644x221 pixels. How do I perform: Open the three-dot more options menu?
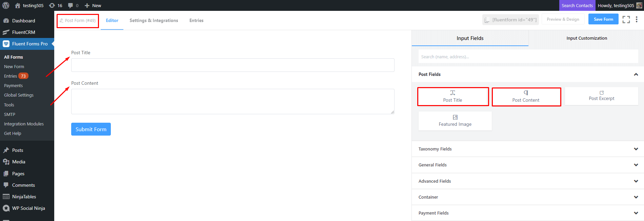pos(637,19)
